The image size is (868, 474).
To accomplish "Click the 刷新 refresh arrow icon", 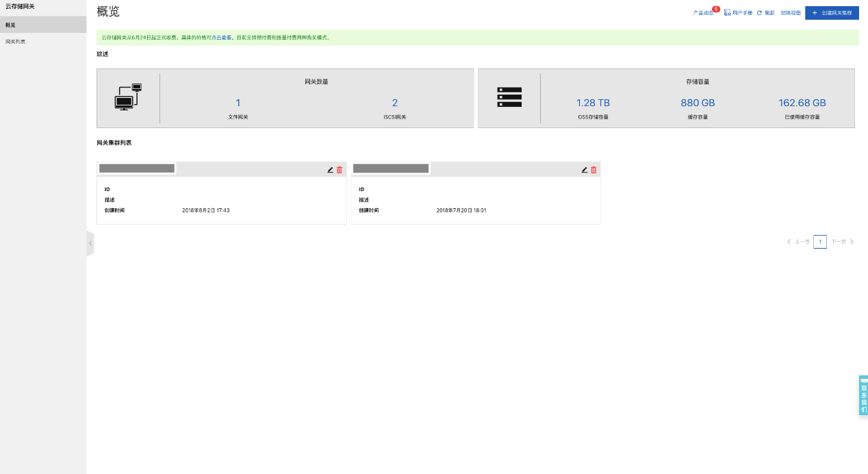I will pyautogui.click(x=759, y=13).
